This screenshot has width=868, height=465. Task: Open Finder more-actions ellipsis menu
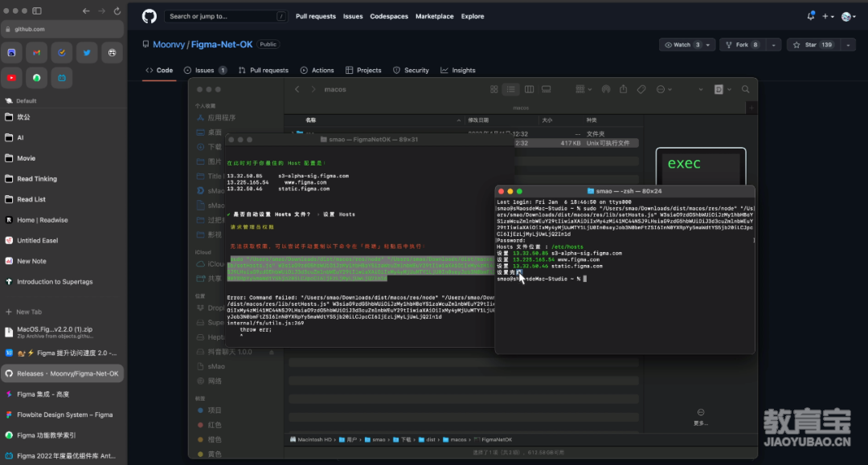coord(663,90)
